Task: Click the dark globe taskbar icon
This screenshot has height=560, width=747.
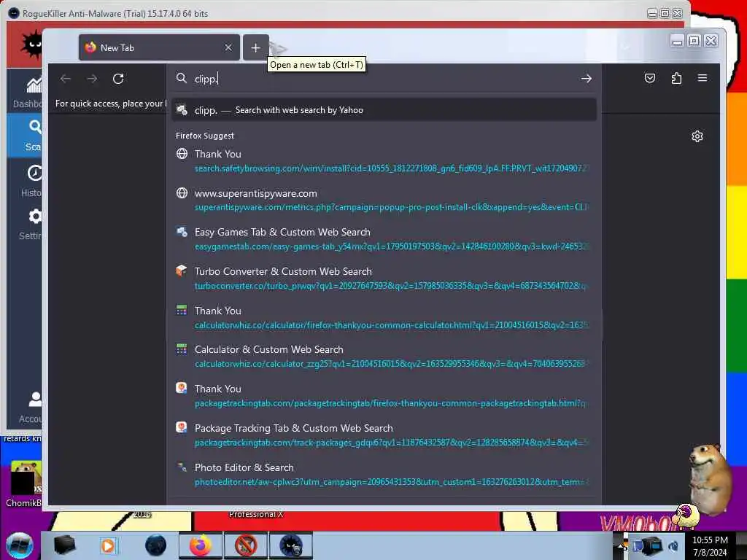Action: click(156, 545)
